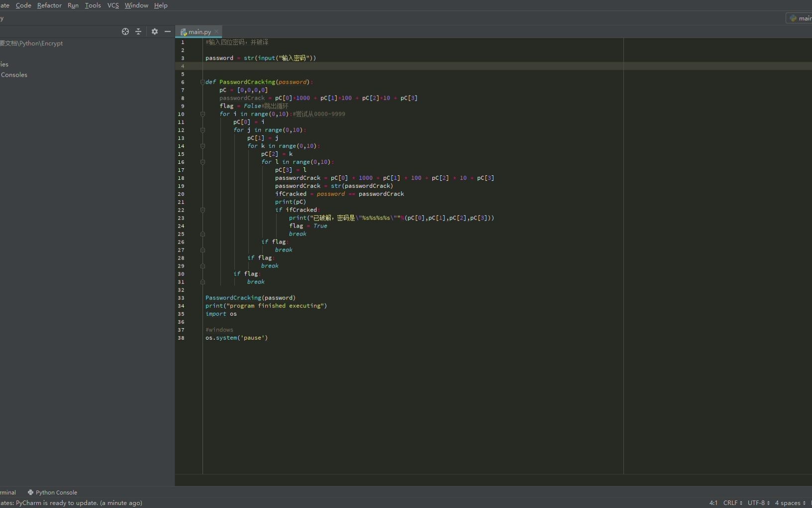Switch to the Terminal tab
The image size is (812, 508).
[9, 493]
